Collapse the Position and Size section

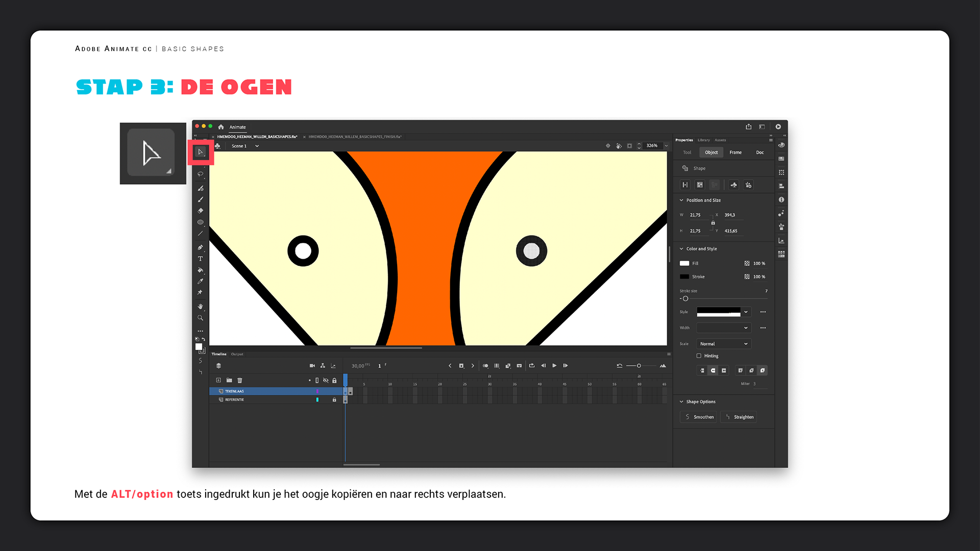point(681,200)
